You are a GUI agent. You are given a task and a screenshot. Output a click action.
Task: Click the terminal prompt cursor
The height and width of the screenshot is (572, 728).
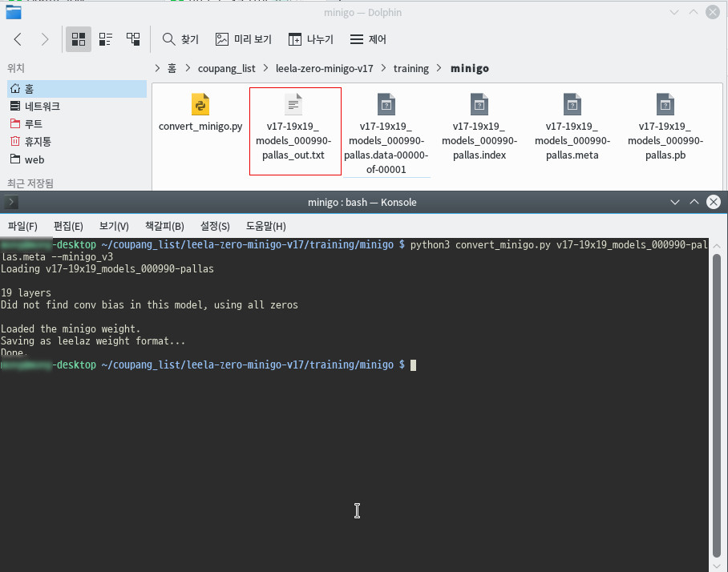(413, 365)
